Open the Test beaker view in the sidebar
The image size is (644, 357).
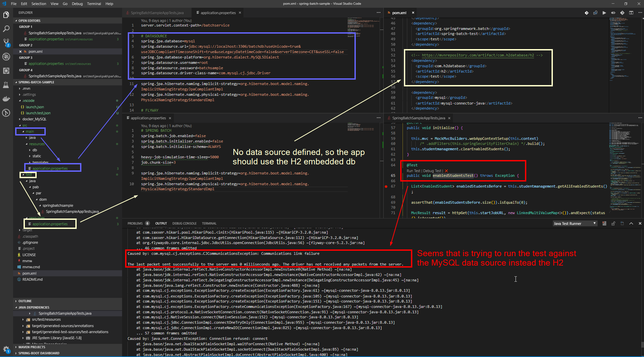pos(6,85)
